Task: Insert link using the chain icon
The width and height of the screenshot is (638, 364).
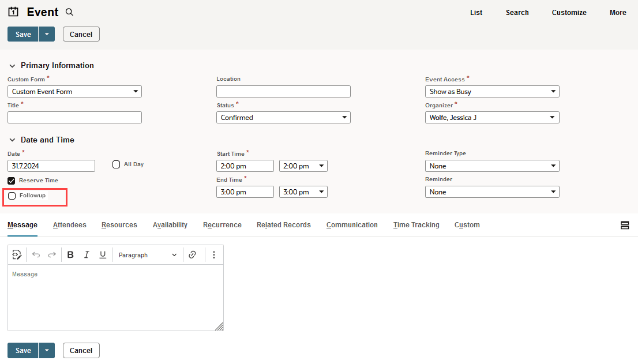Action: click(193, 254)
